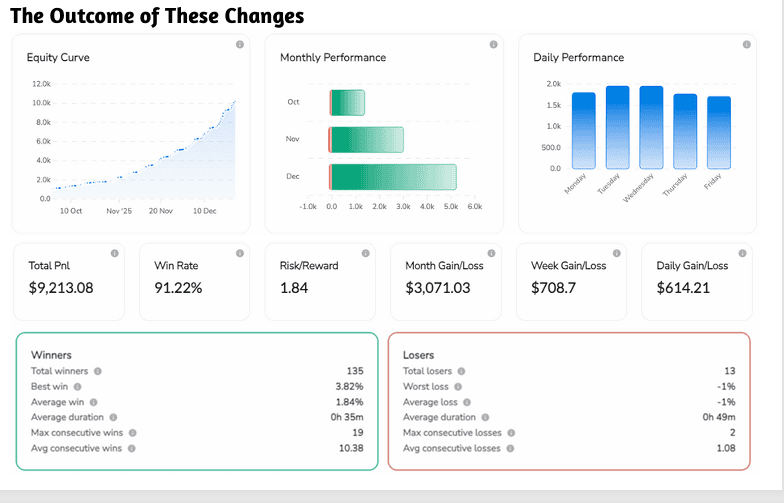Click the Total winners count 135

pyautogui.click(x=355, y=371)
